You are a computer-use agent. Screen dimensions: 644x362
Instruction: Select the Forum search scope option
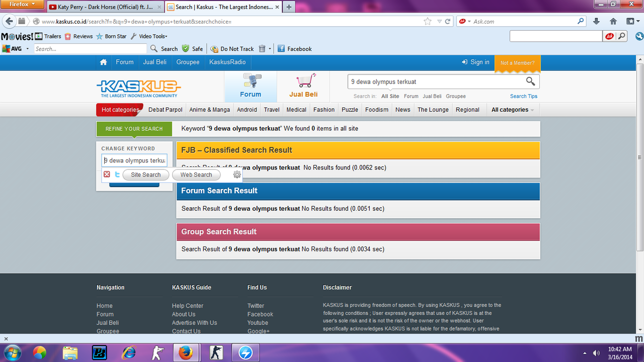coord(411,96)
